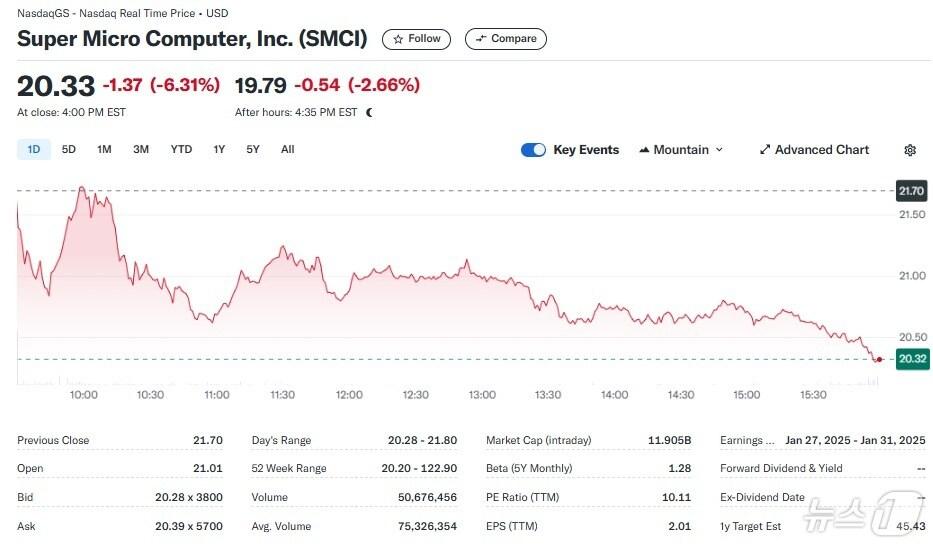
Task: Toggle the Key Events switch off
Action: tap(533, 150)
